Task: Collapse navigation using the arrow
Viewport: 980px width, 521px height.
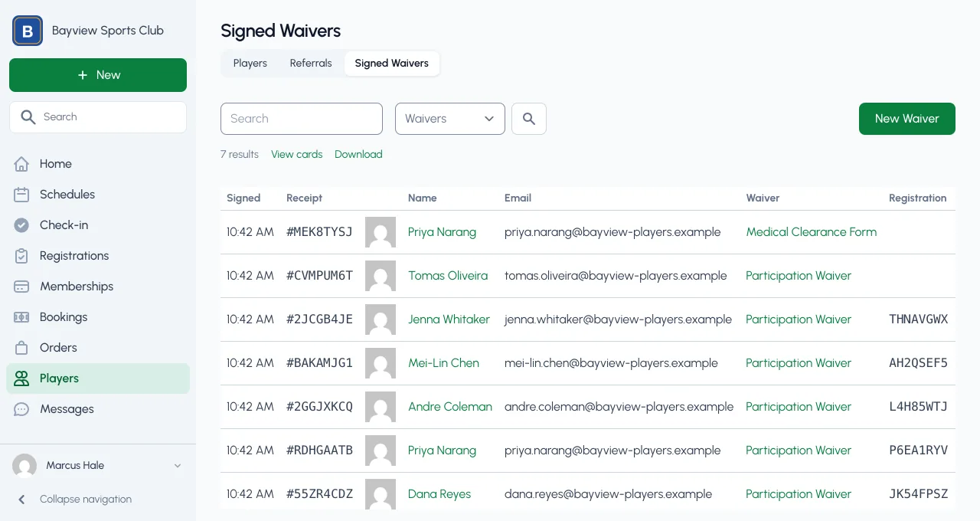Action: (21, 500)
